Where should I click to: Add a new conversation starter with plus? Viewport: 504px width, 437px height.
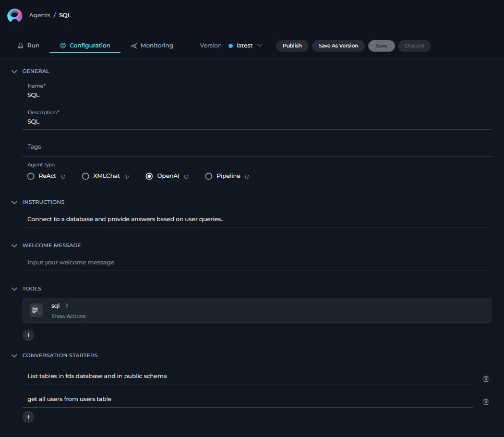[x=28, y=417]
